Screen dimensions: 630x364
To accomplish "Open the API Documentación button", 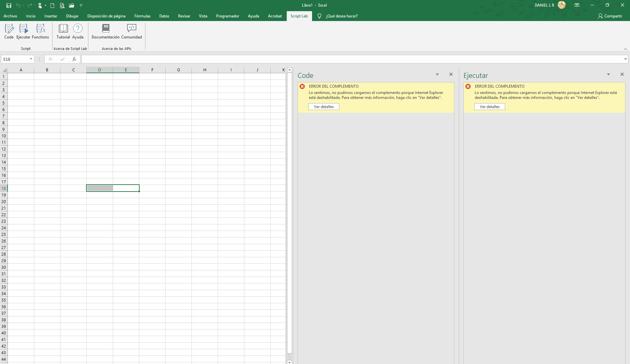I will click(105, 32).
